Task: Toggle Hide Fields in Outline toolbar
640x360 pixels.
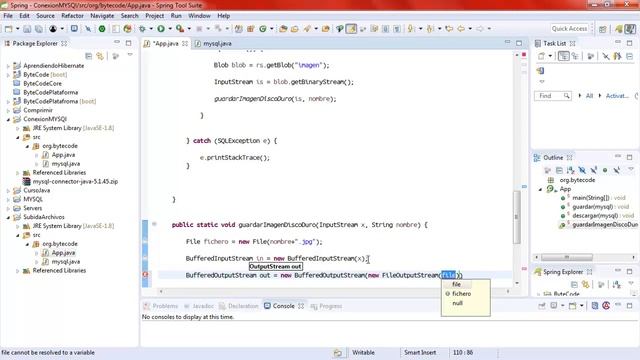Action: click(x=582, y=170)
